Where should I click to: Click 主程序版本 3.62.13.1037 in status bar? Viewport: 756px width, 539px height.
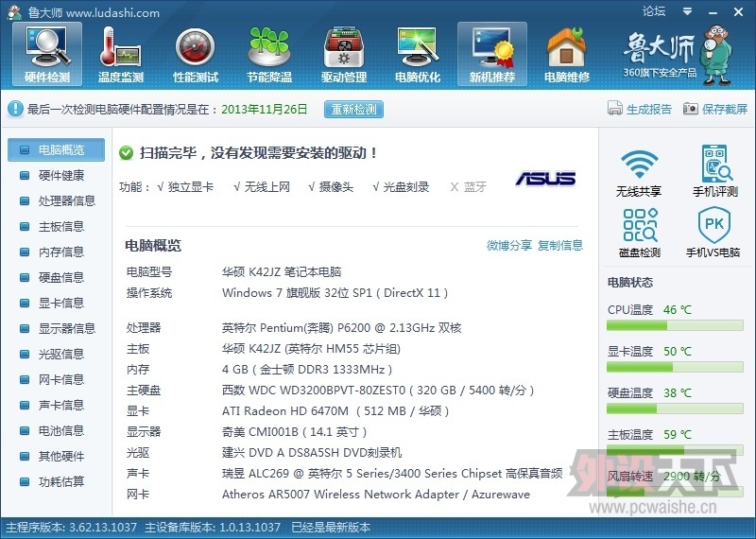72,528
